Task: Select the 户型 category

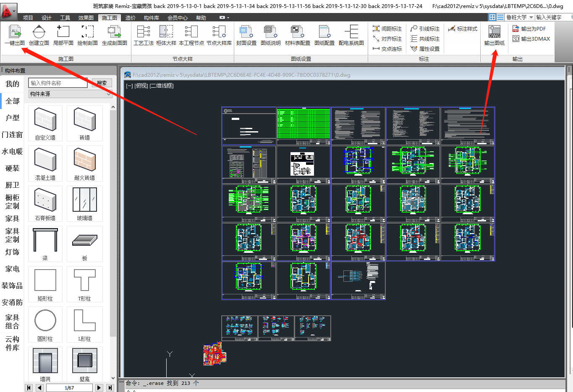Action: point(12,118)
